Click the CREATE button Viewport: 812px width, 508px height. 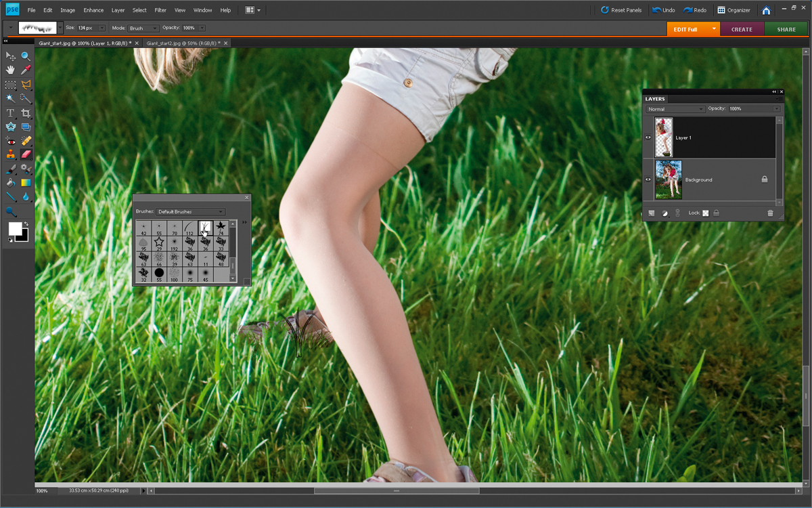[x=742, y=29]
